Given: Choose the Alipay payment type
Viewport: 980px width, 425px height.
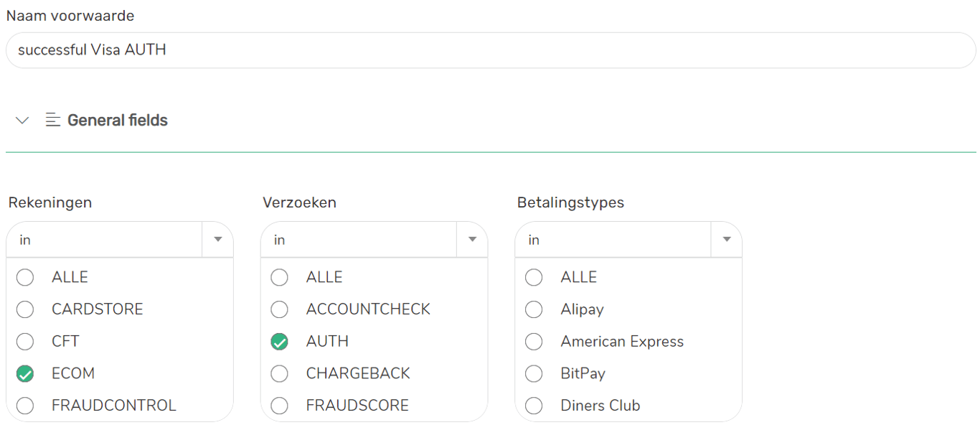Looking at the screenshot, I should point(534,309).
